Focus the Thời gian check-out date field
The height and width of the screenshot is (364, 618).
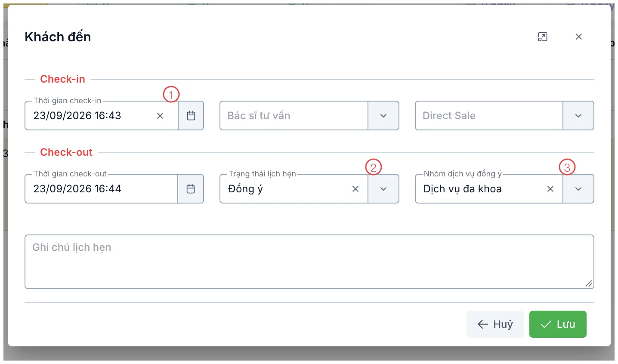pos(102,189)
